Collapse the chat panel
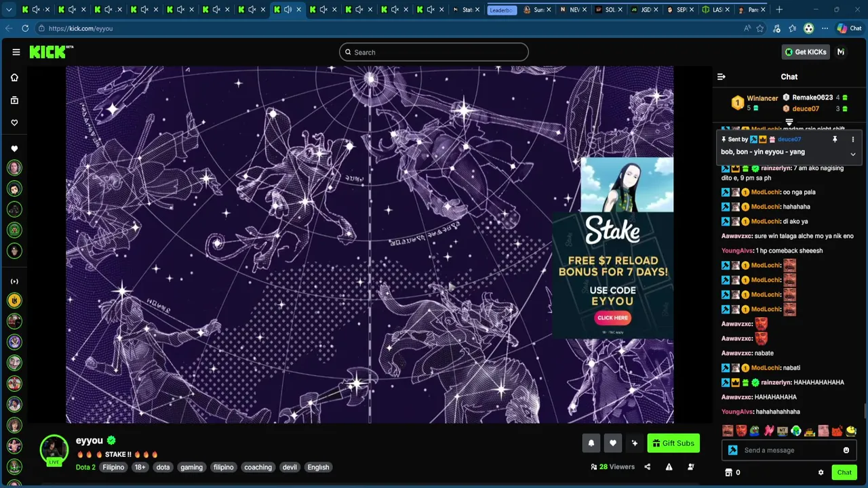 coord(722,77)
